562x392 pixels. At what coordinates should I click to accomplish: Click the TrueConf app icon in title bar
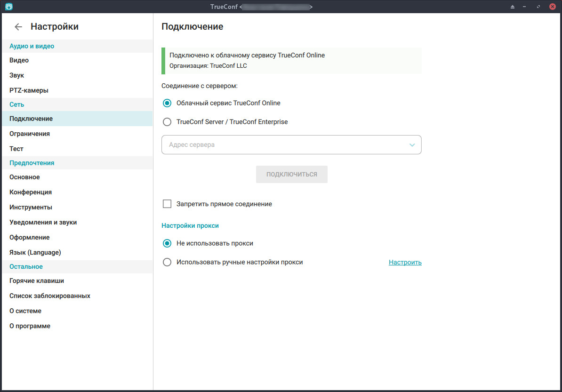[9, 7]
